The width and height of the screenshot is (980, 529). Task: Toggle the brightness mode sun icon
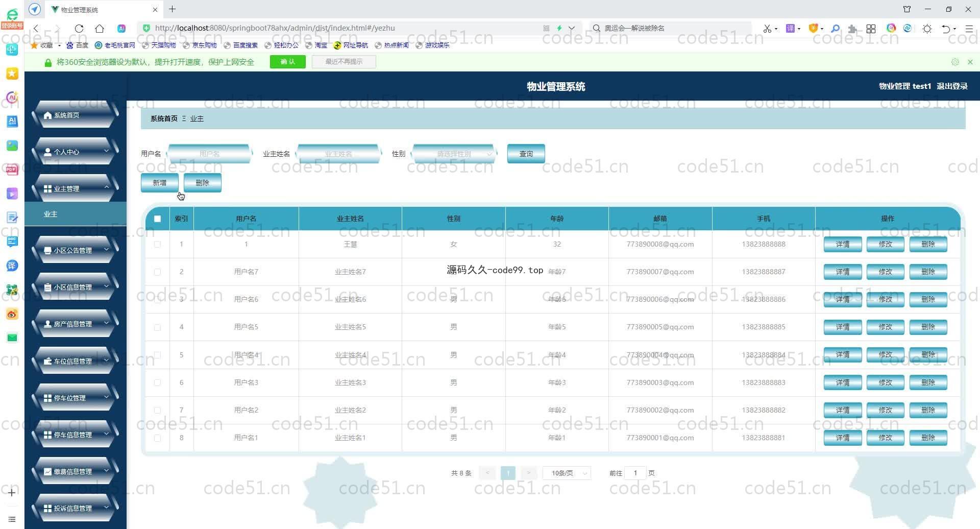click(x=927, y=29)
